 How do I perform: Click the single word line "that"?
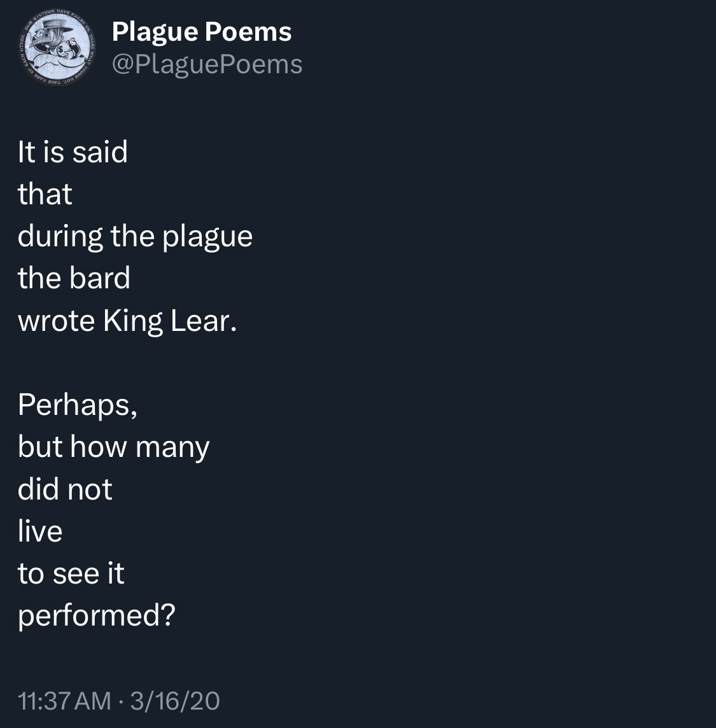pyautogui.click(x=45, y=194)
